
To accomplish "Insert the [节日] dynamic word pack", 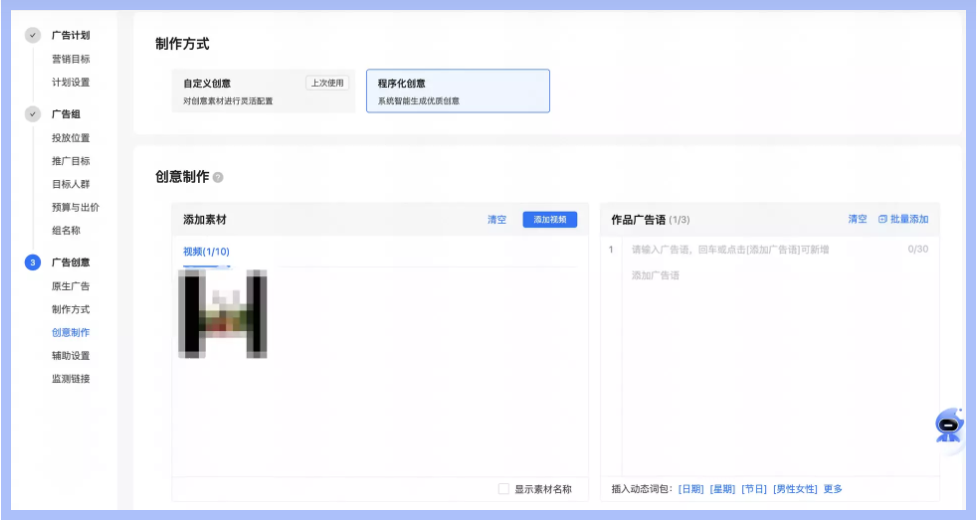I will click(754, 489).
